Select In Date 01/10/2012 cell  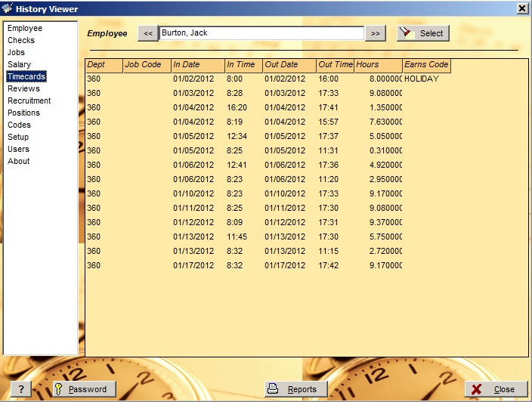pos(193,193)
